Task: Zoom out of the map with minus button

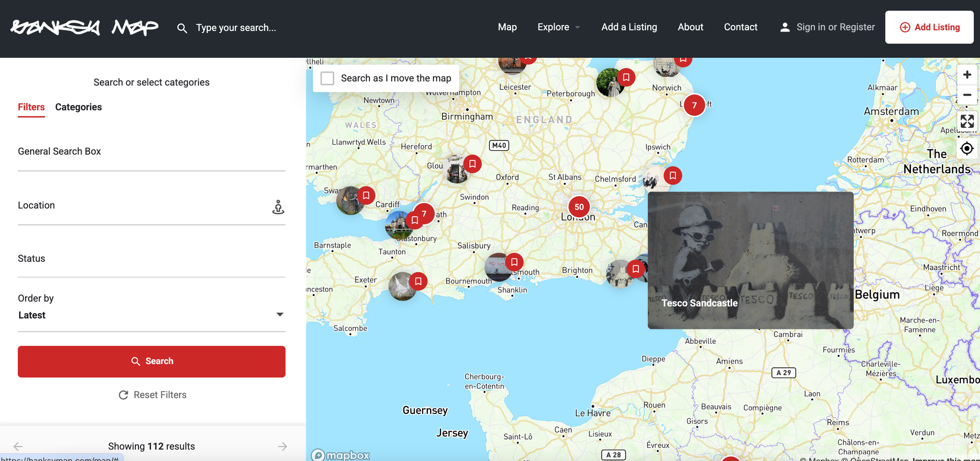Action: pyautogui.click(x=967, y=95)
